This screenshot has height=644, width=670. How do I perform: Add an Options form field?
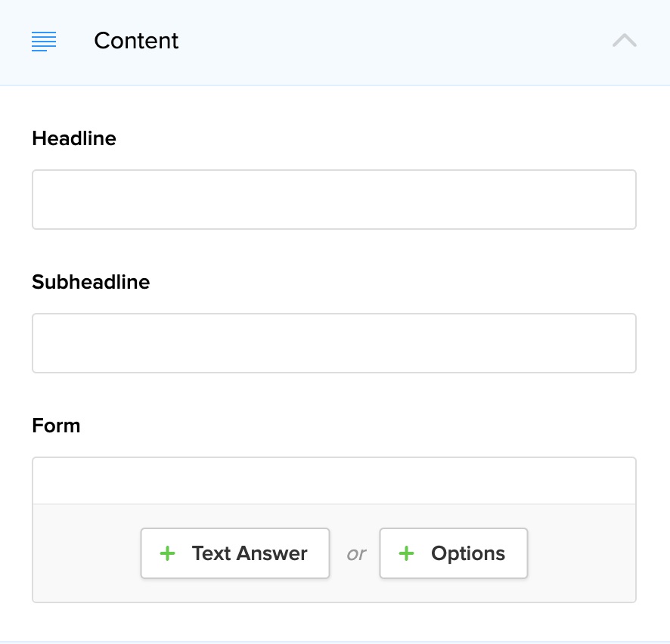point(454,553)
